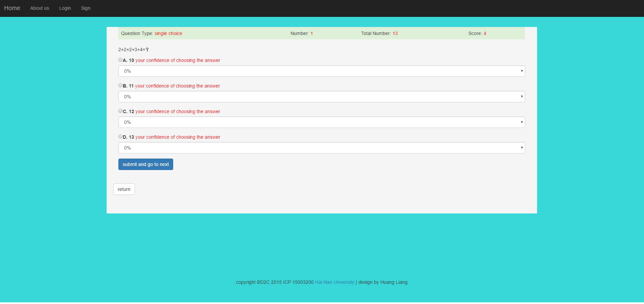Go to Home in the navbar
The height and width of the screenshot is (304, 644).
pyautogui.click(x=12, y=8)
